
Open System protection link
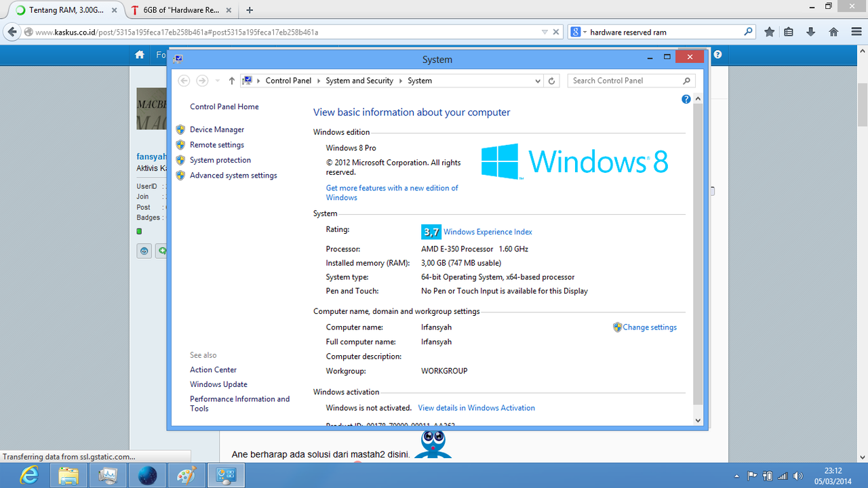point(220,160)
